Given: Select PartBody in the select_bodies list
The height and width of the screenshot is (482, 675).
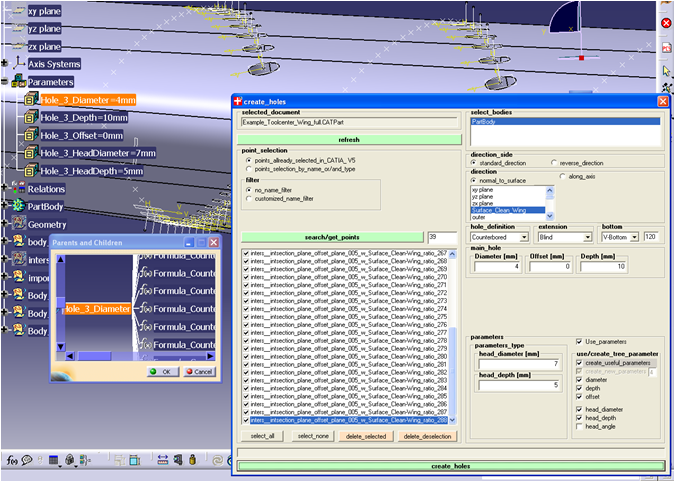Looking at the screenshot, I should (485, 122).
